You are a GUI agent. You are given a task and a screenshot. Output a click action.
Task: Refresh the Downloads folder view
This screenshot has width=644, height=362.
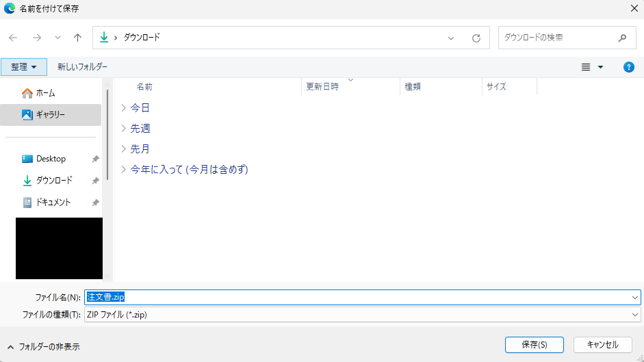tap(476, 38)
